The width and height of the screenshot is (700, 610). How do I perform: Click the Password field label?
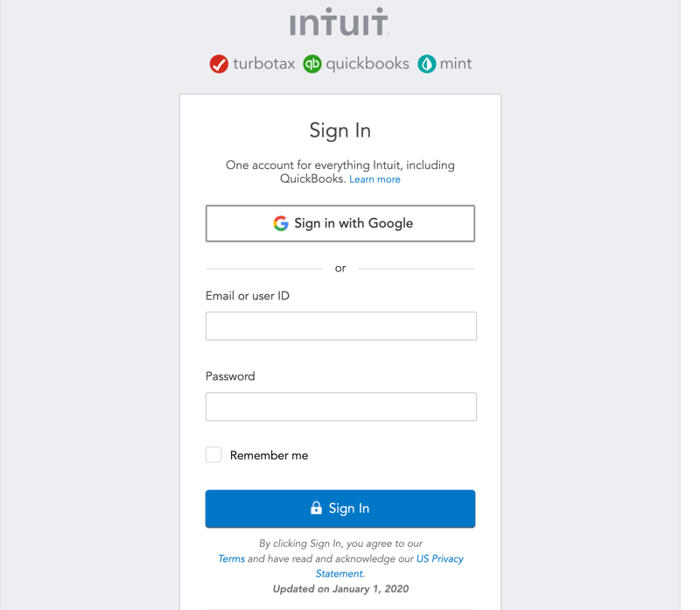[x=230, y=376]
